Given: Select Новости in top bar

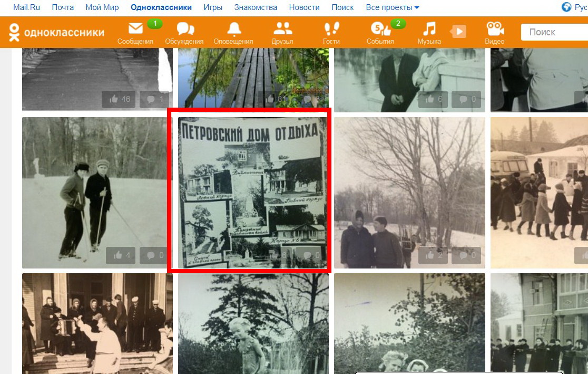Looking at the screenshot, I should click(x=305, y=7).
